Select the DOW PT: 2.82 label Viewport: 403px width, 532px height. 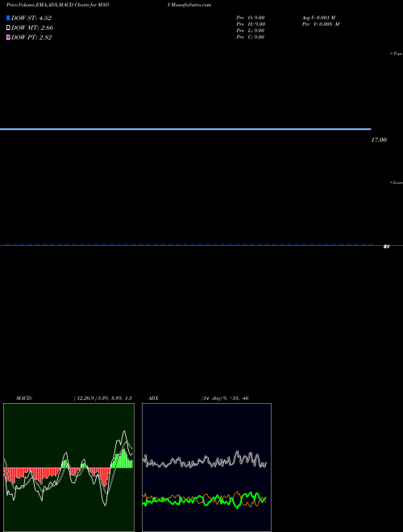(x=31, y=37)
